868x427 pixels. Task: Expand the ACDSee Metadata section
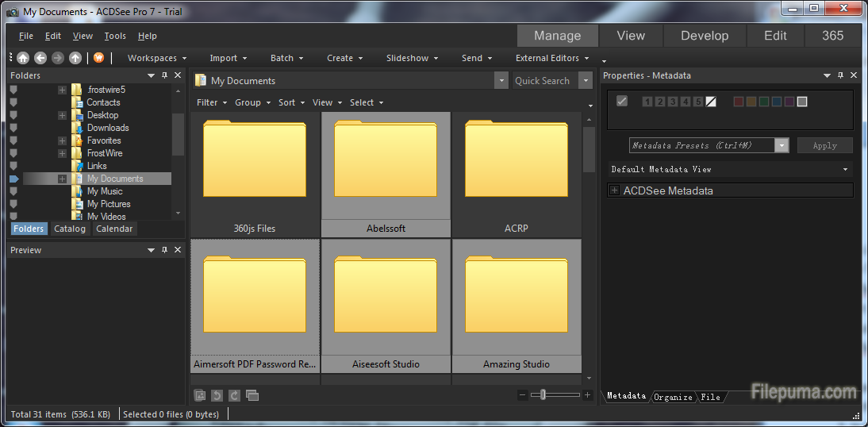click(x=614, y=190)
